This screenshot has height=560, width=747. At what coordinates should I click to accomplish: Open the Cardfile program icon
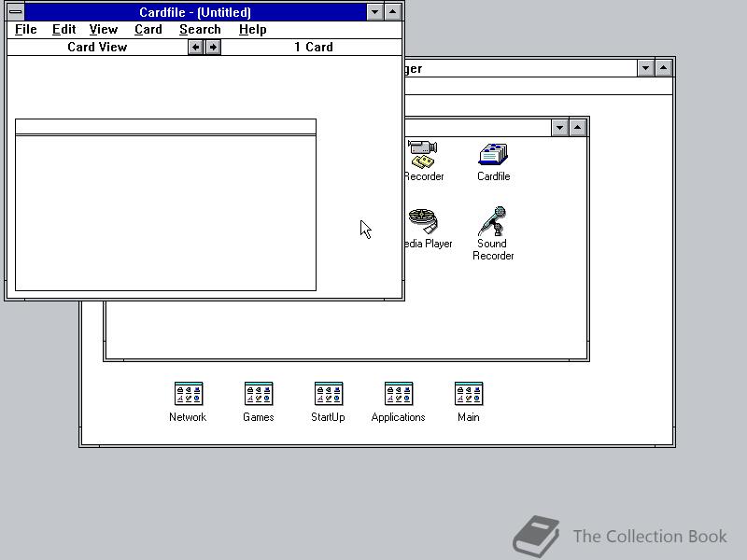[493, 154]
